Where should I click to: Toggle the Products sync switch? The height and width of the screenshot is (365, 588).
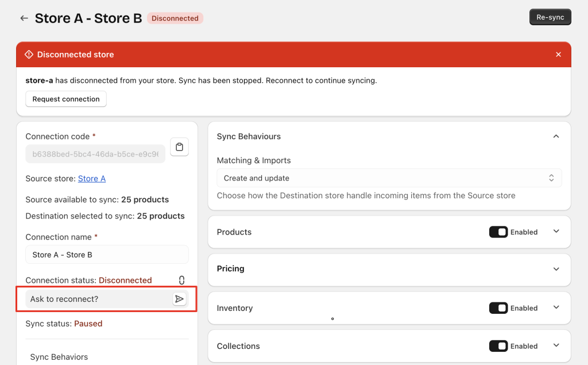click(x=498, y=232)
